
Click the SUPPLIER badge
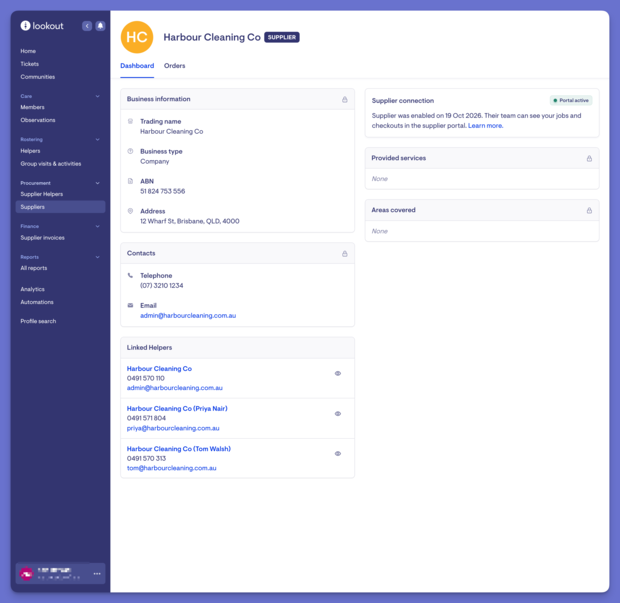(282, 37)
